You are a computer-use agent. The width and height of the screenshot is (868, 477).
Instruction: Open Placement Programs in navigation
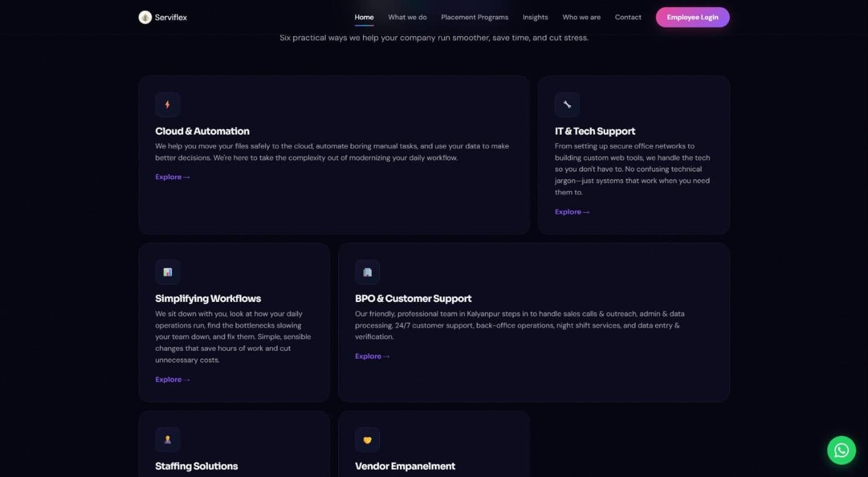(475, 17)
